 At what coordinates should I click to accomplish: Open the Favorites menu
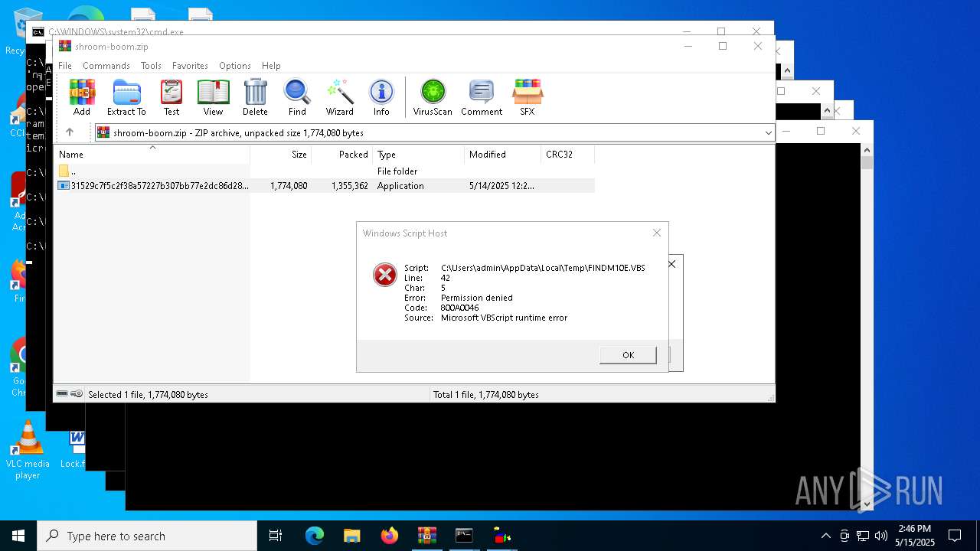tap(190, 66)
